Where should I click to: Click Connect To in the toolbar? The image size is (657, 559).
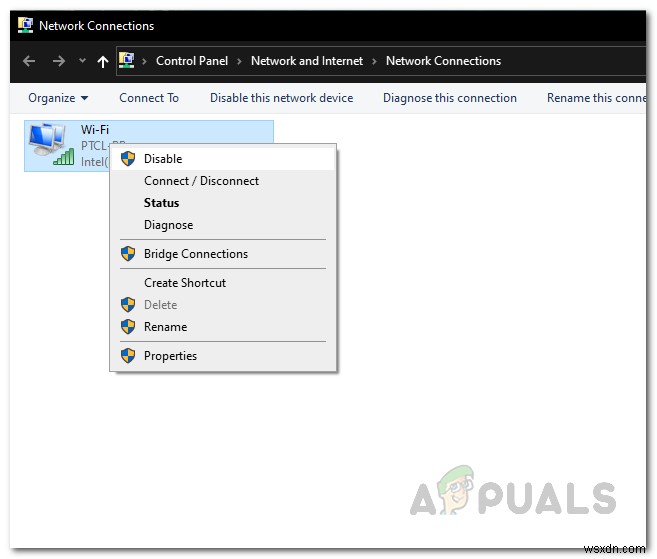pos(149,98)
